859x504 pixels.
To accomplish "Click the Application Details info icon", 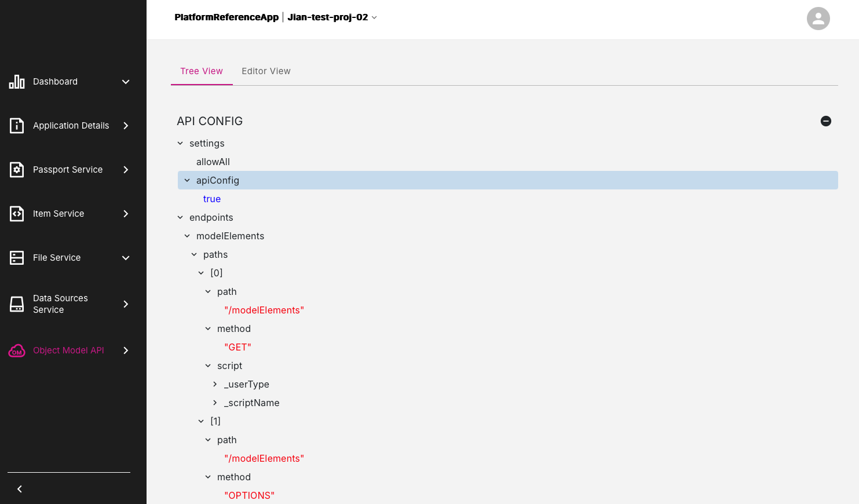I will pos(17,126).
